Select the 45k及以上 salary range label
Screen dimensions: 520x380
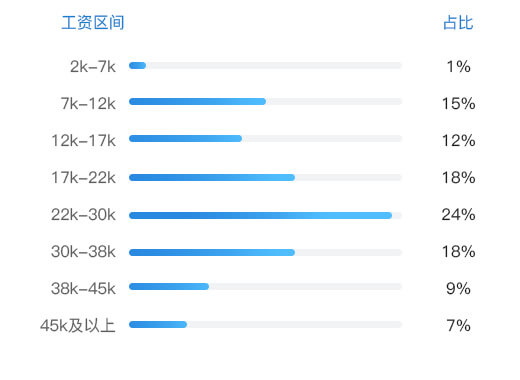pos(78,325)
